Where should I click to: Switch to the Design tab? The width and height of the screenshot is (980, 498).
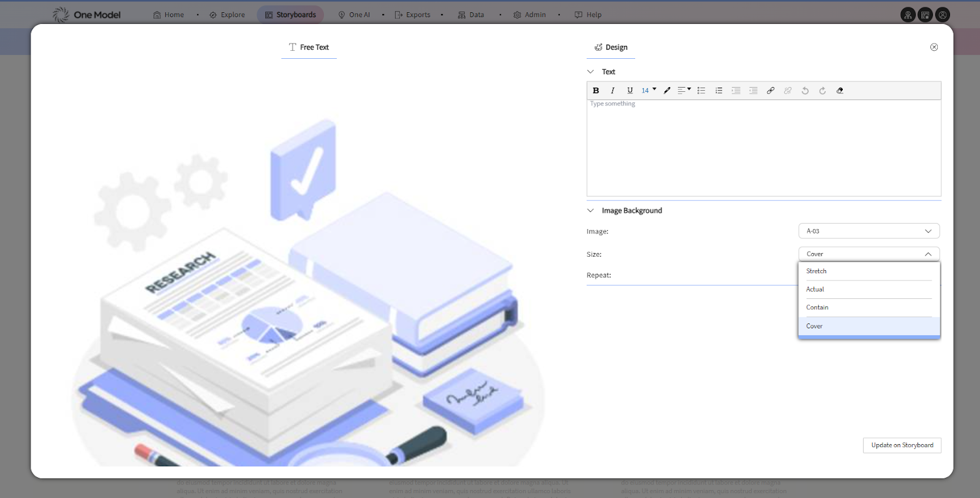(x=611, y=47)
